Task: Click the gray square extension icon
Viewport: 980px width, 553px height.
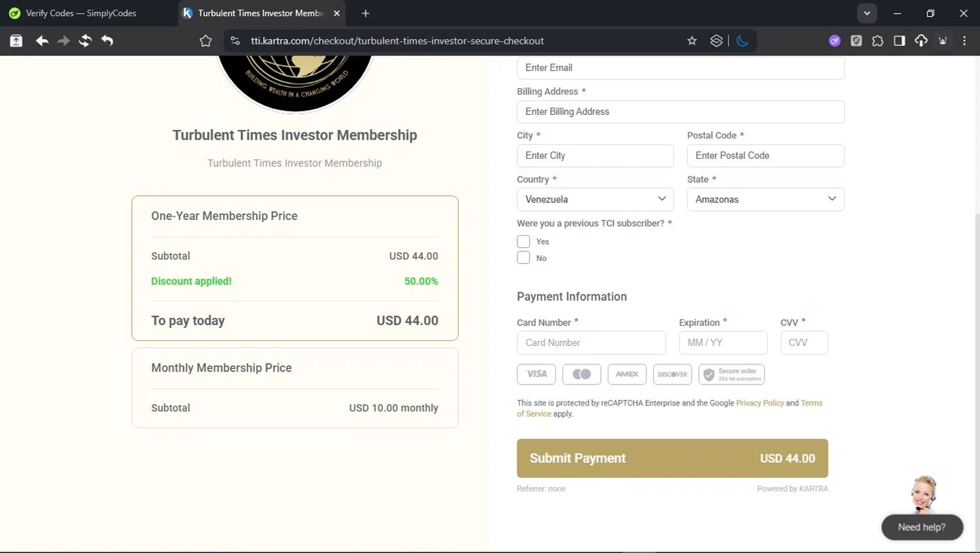Action: [x=857, y=41]
